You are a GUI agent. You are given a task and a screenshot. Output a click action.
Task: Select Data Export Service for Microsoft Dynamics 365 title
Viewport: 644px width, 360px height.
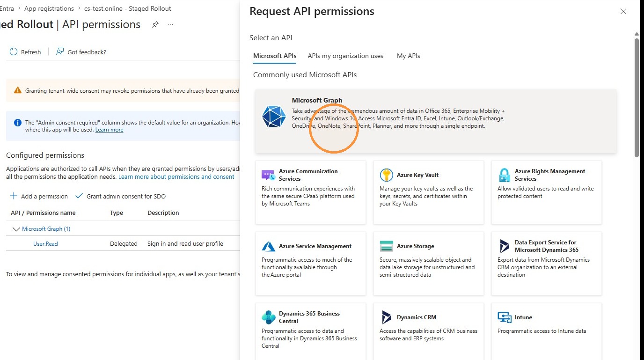(x=547, y=246)
